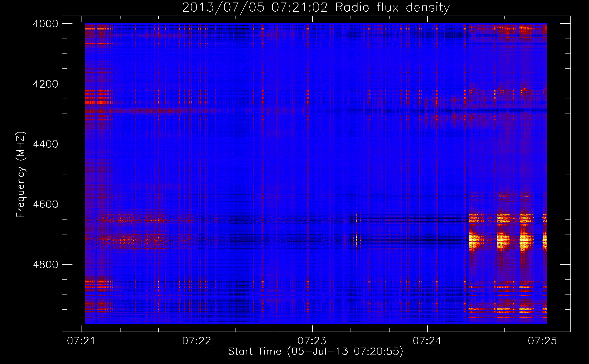Click the 07:23 time axis label
Screen dimensions: 589x364
click(312, 341)
